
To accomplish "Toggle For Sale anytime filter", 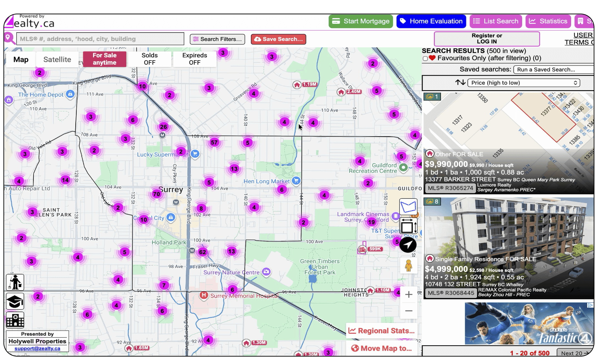I will click(x=105, y=59).
